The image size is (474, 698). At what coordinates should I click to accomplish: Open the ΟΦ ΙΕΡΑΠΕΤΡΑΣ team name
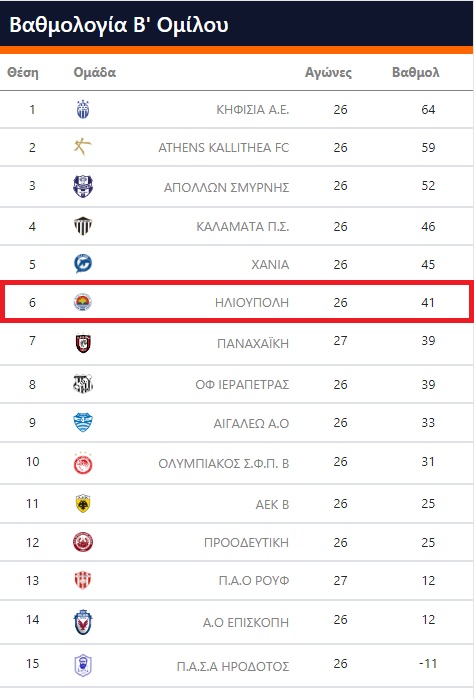[x=242, y=384]
